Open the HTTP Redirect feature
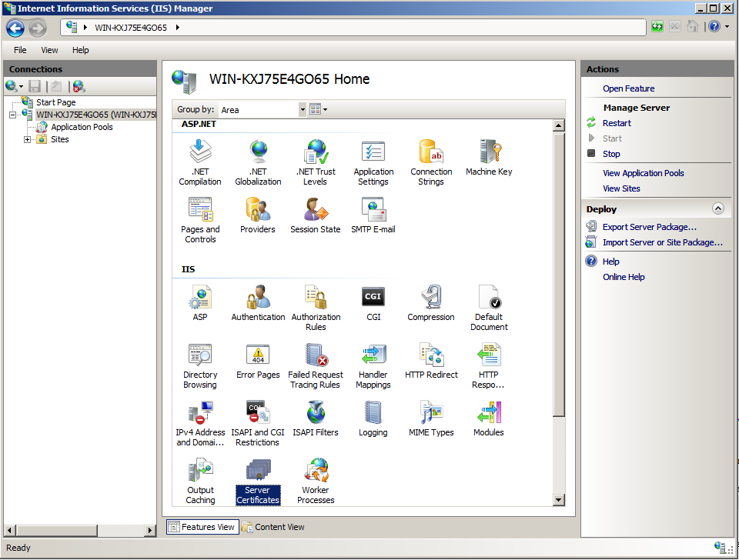This screenshot has width=739, height=560. [x=431, y=362]
